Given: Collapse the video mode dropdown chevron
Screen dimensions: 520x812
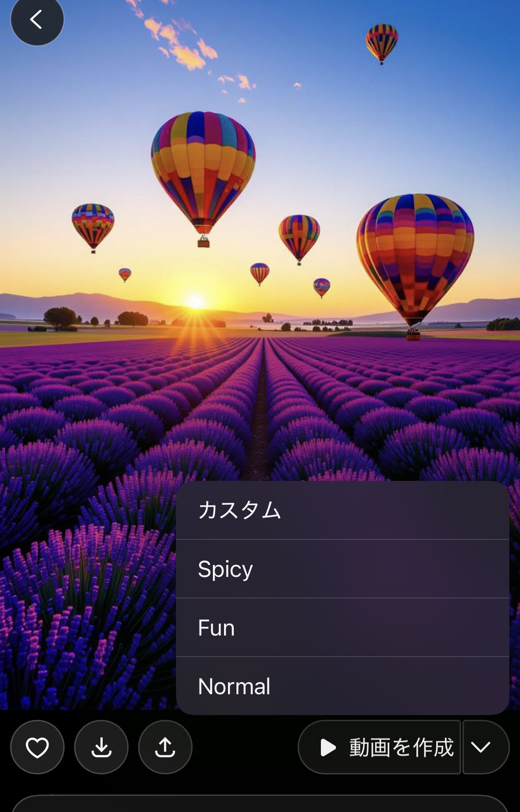Looking at the screenshot, I should click(485, 747).
